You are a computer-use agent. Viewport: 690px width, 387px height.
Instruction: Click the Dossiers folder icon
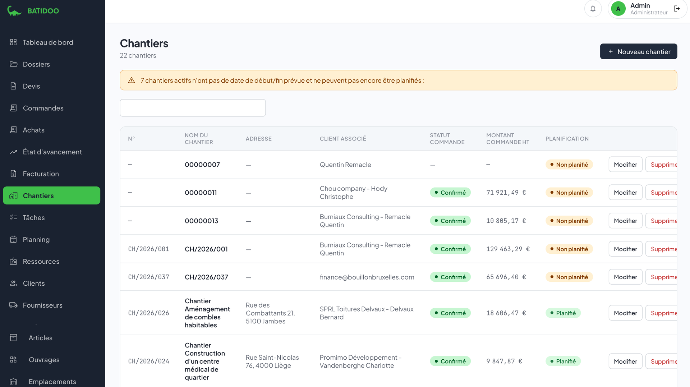tap(14, 64)
